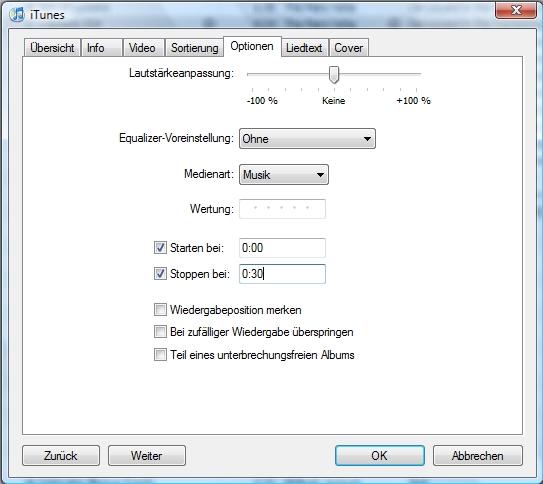
Task: Set a rating in the Wertung field
Action: coord(282,209)
